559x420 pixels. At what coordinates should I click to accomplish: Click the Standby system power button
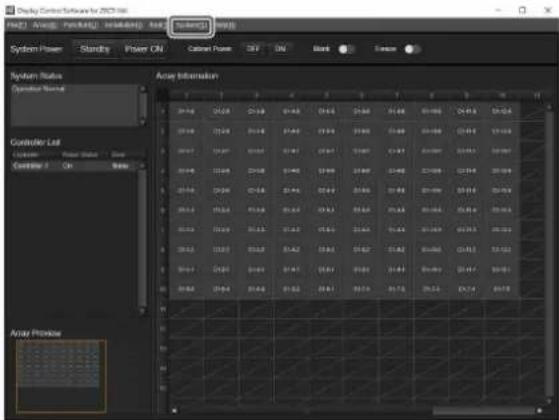[x=95, y=49]
